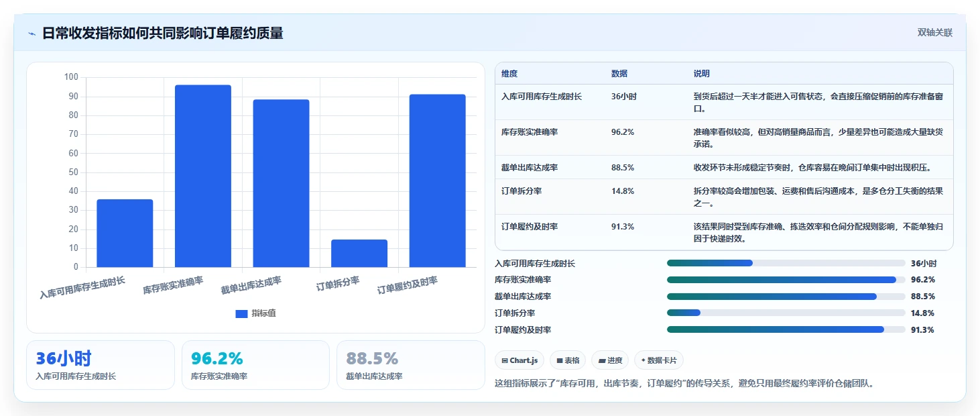Select the 订单拆分率 bar in chart

pos(359,253)
